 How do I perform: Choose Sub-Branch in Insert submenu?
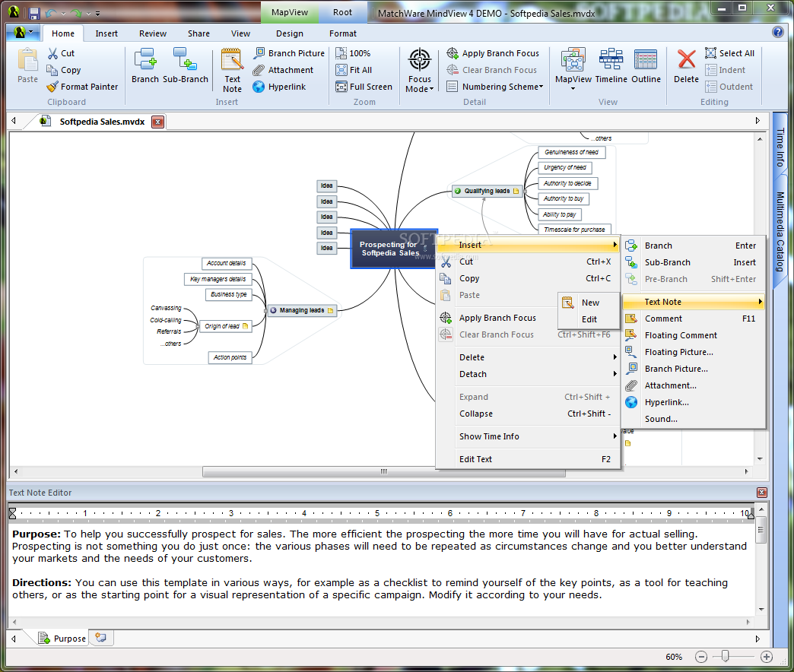point(694,262)
